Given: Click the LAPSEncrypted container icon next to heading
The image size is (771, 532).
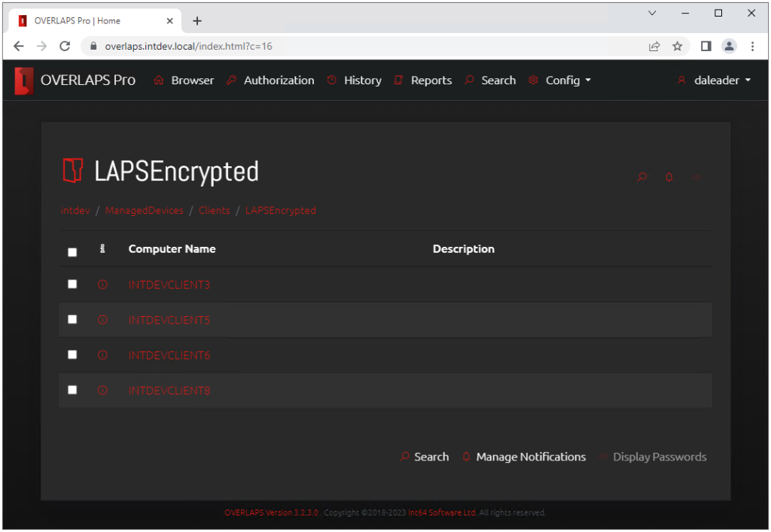Looking at the screenshot, I should (x=73, y=171).
